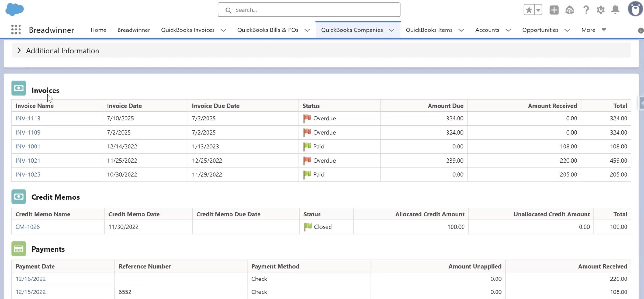Click the Salesforce cloud logo
Screen dimensions: 644x299
[14, 9]
